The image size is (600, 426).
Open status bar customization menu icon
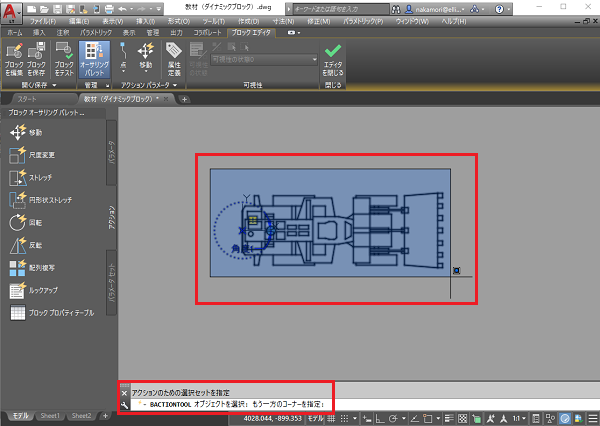coord(593,418)
